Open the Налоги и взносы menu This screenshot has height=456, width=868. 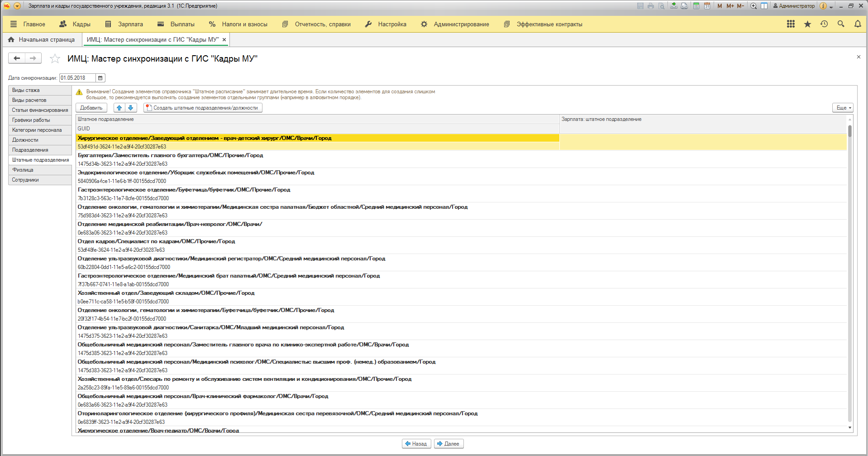[x=238, y=24]
